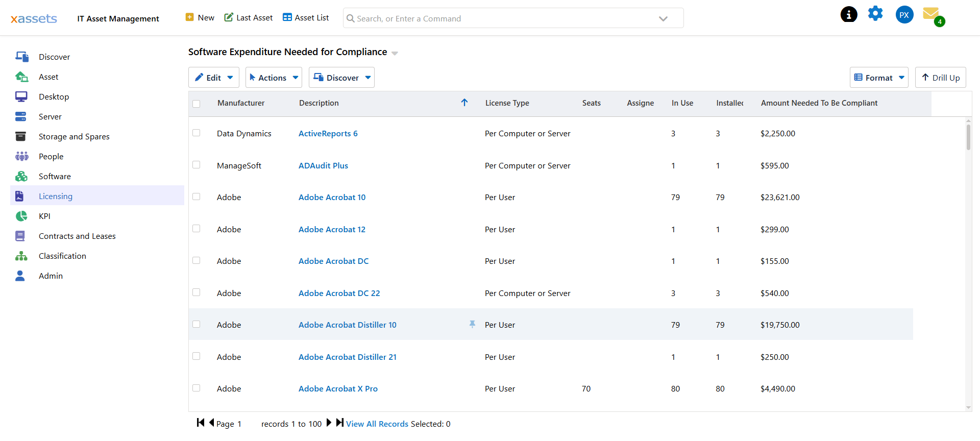Click the Server sidebar icon
This screenshot has height=441, width=980.
[x=21, y=116]
